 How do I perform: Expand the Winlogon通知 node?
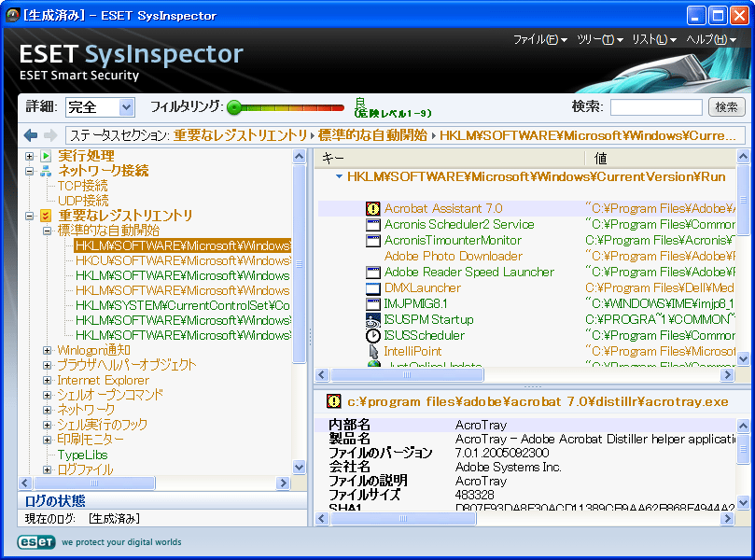pos(47,350)
